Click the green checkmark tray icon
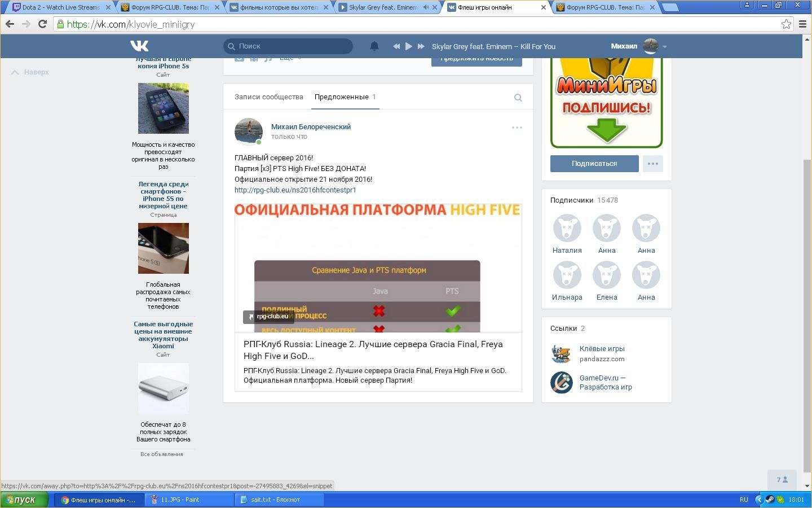 coord(780,500)
